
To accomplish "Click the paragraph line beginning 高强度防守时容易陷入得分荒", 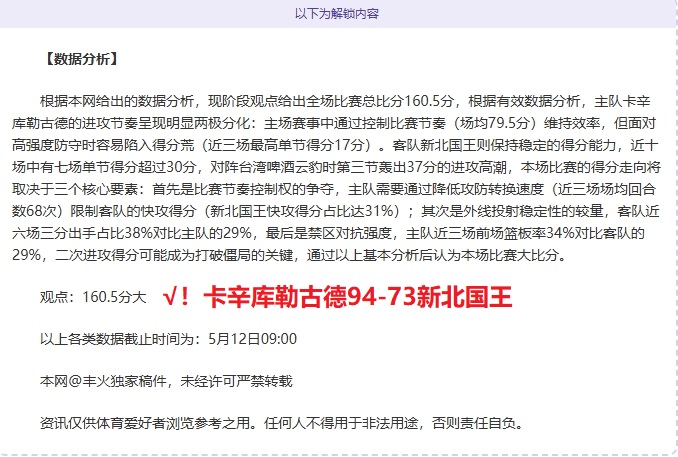I will pyautogui.click(x=335, y=145).
